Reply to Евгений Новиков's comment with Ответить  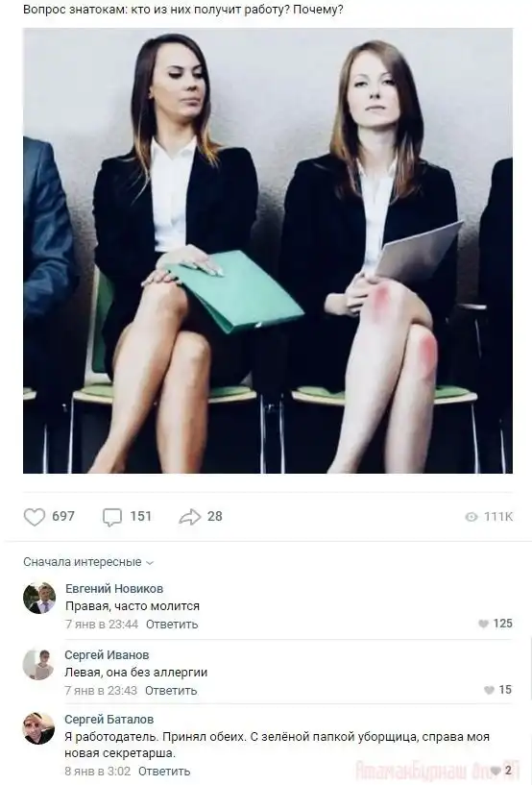point(172,625)
